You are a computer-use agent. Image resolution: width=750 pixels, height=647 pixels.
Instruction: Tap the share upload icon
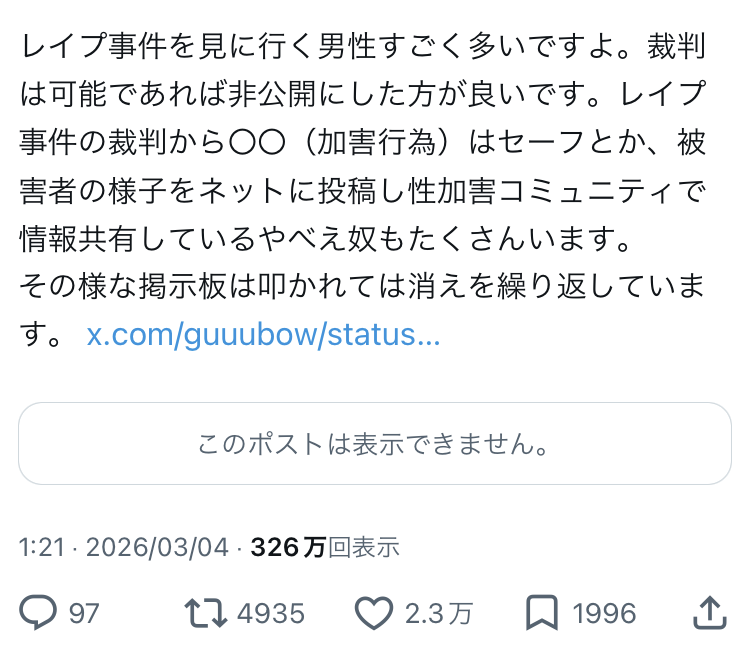click(x=708, y=611)
